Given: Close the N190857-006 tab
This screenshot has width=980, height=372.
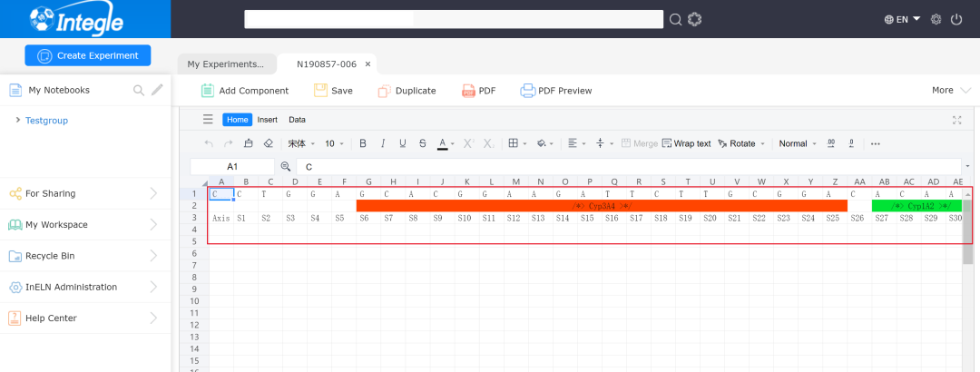Looking at the screenshot, I should (368, 64).
